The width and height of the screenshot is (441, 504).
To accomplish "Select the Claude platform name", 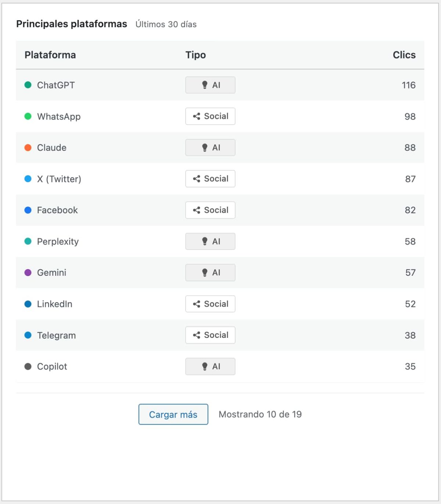I will pos(52,148).
